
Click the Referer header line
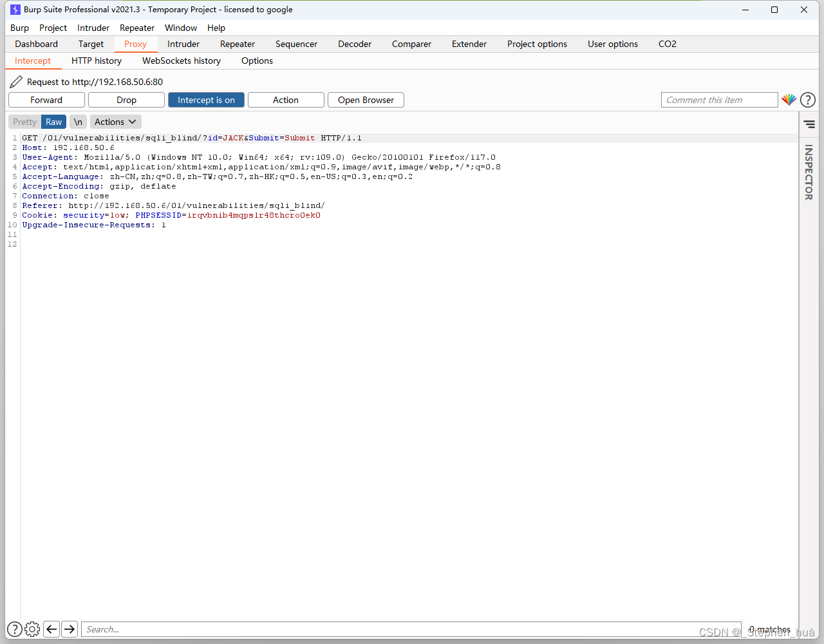point(174,205)
